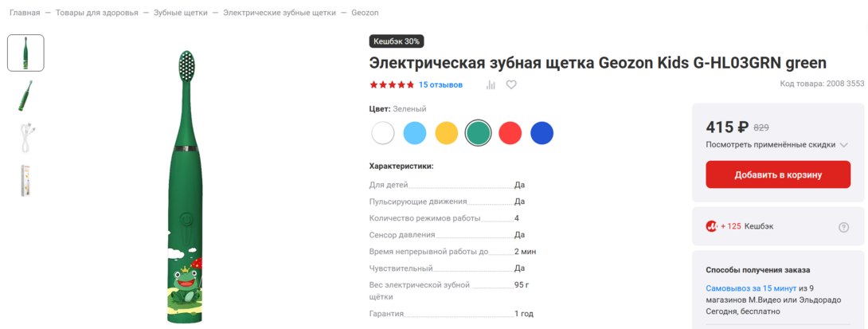868x329 pixels.
Task: Click the red M.Video cashback logo icon
Action: pyautogui.click(x=711, y=226)
